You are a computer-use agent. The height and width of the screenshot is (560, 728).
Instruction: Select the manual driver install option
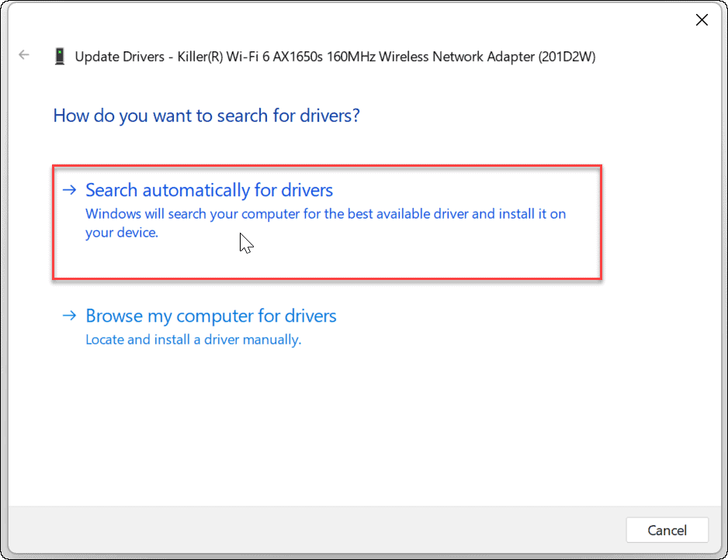(211, 316)
